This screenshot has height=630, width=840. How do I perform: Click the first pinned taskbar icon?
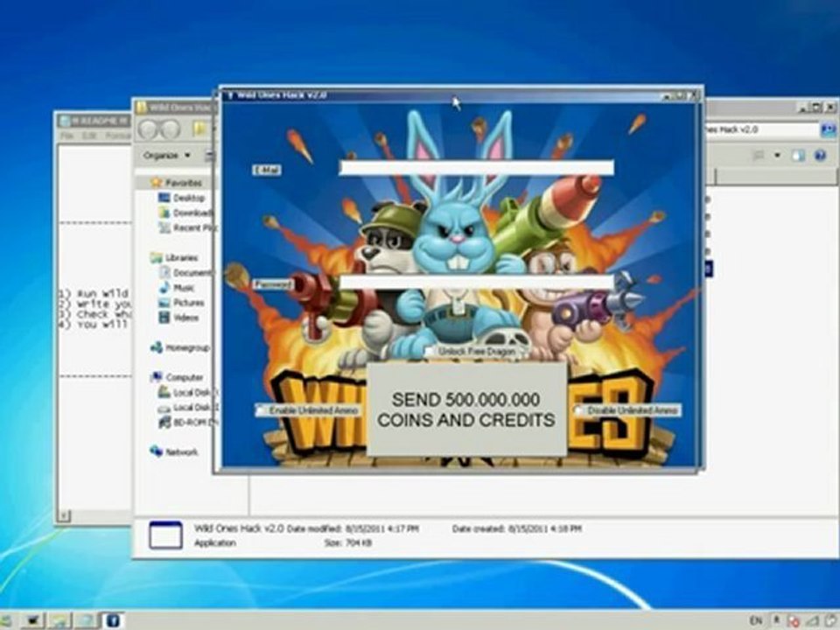coord(33,620)
